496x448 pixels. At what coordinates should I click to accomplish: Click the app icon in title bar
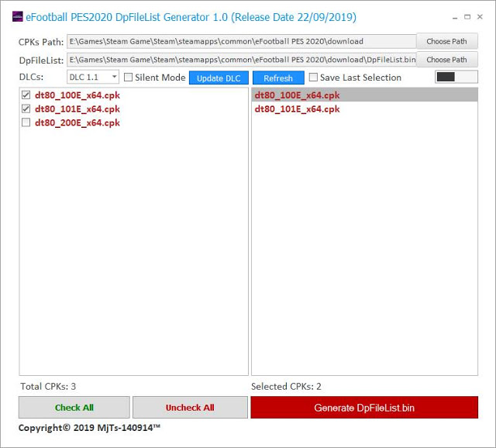[x=17, y=16]
